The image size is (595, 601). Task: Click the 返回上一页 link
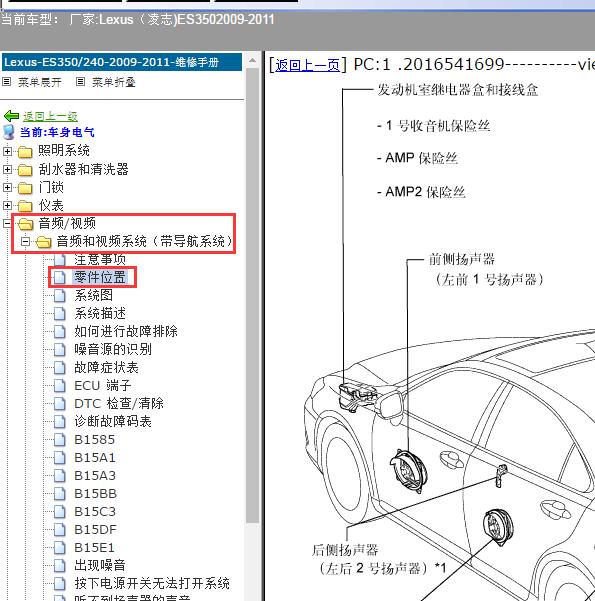307,65
